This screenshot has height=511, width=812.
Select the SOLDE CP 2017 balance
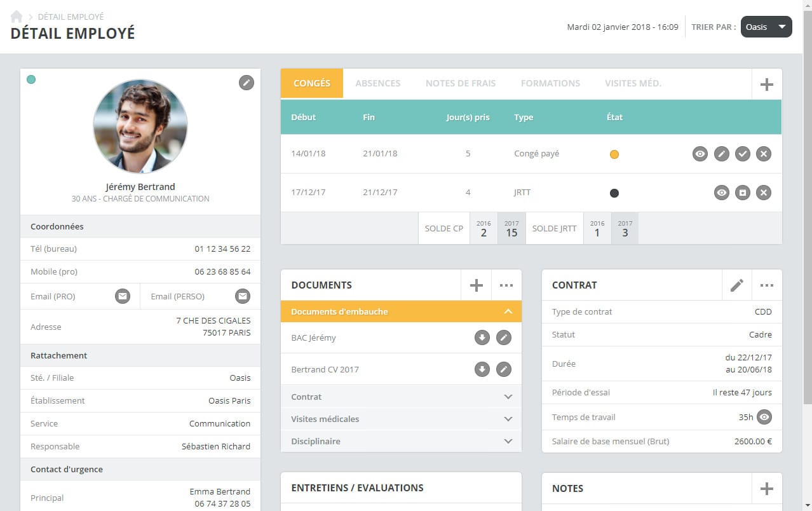511,228
